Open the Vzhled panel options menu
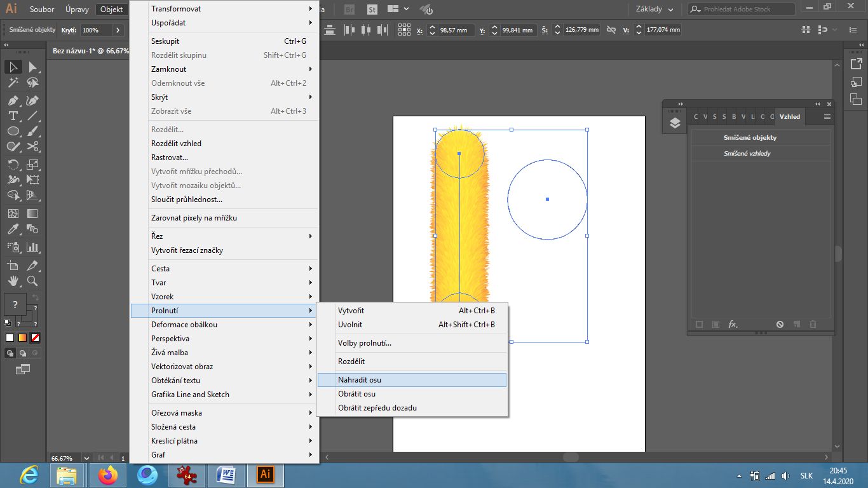 (827, 117)
